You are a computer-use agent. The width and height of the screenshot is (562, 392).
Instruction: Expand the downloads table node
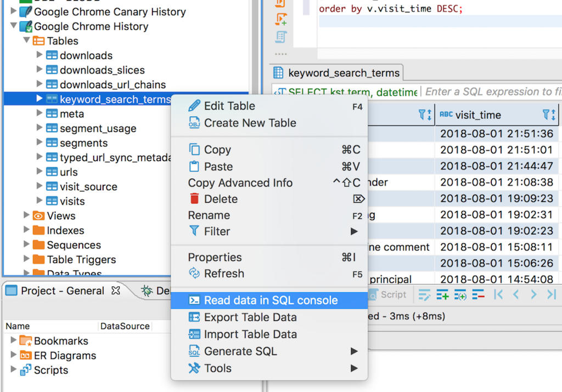click(x=40, y=55)
